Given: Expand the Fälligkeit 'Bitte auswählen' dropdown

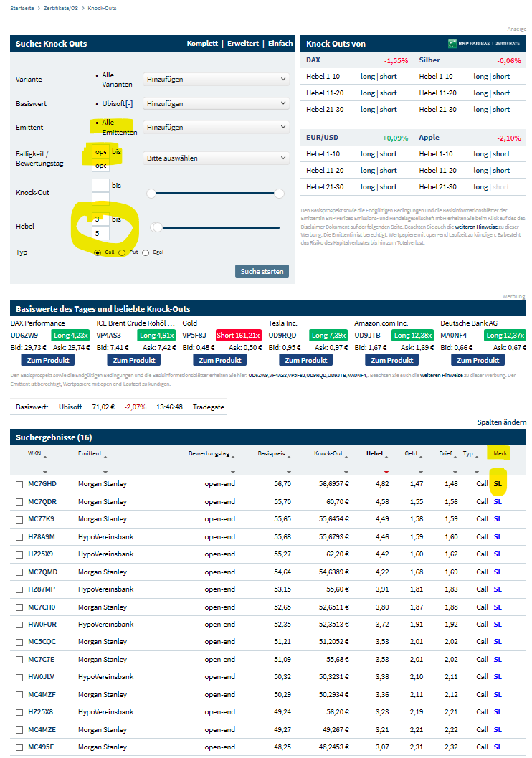Looking at the screenshot, I should click(216, 158).
